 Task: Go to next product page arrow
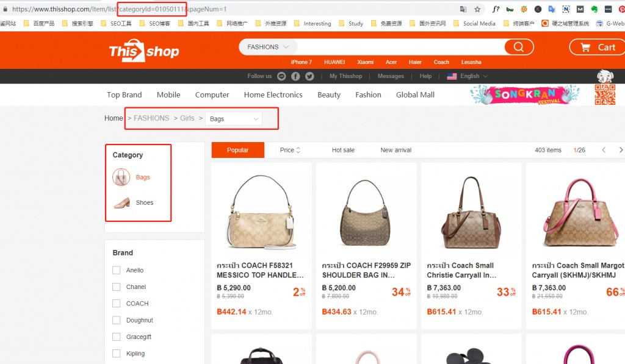(621, 150)
